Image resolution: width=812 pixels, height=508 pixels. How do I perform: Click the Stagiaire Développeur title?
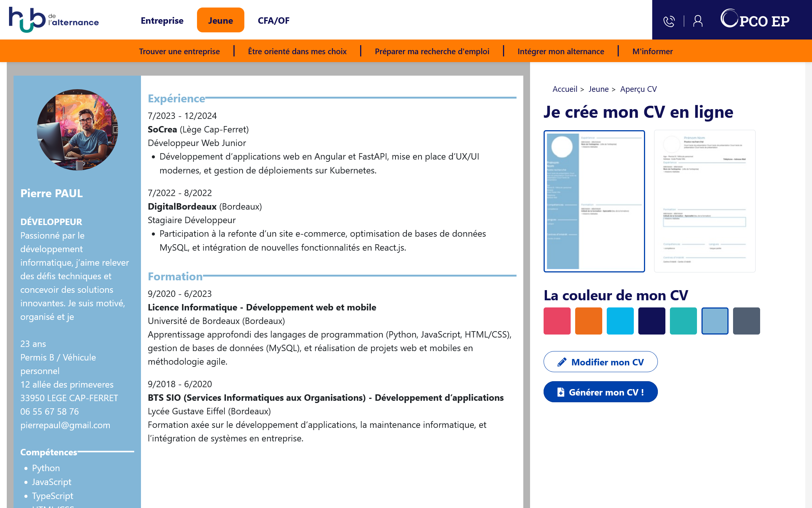[192, 220]
